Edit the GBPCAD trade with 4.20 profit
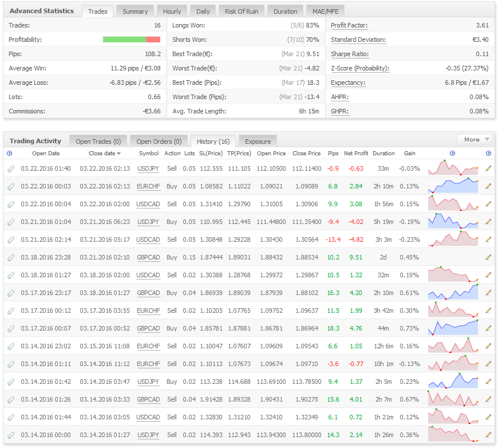498x448 pixels. 488,293
